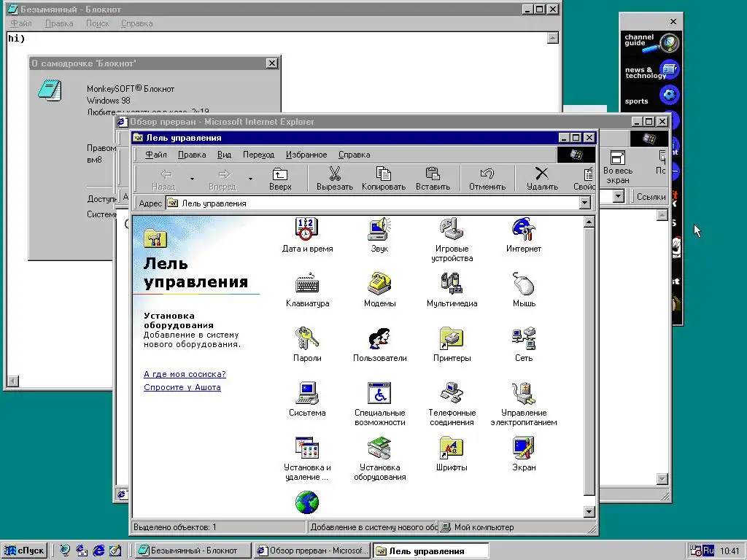The height and width of the screenshot is (560, 747).
Task: Open Управление электропитанием icon
Action: 524,405
